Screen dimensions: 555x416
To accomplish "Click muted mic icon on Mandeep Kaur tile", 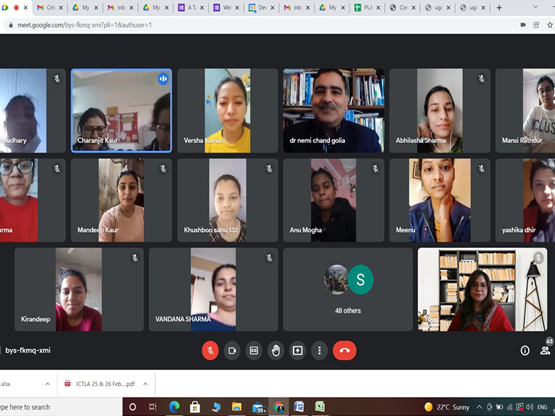I will tap(163, 169).
